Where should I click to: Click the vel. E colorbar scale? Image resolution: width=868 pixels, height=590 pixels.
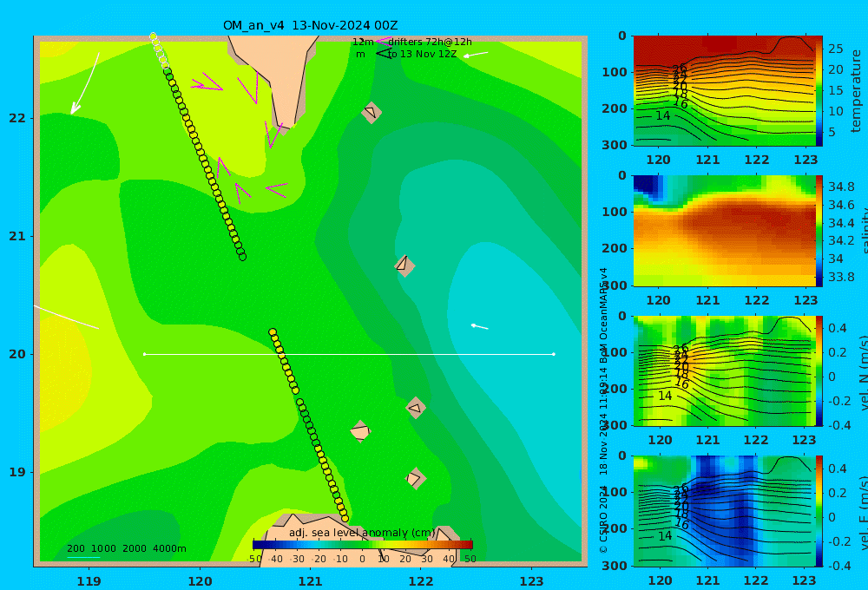(x=819, y=511)
